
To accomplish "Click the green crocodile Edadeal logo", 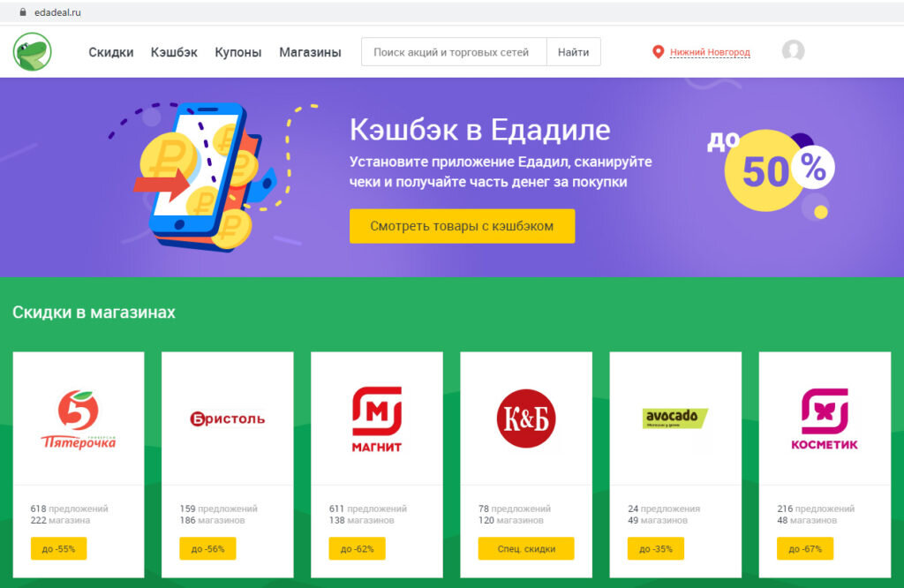I will [x=33, y=52].
